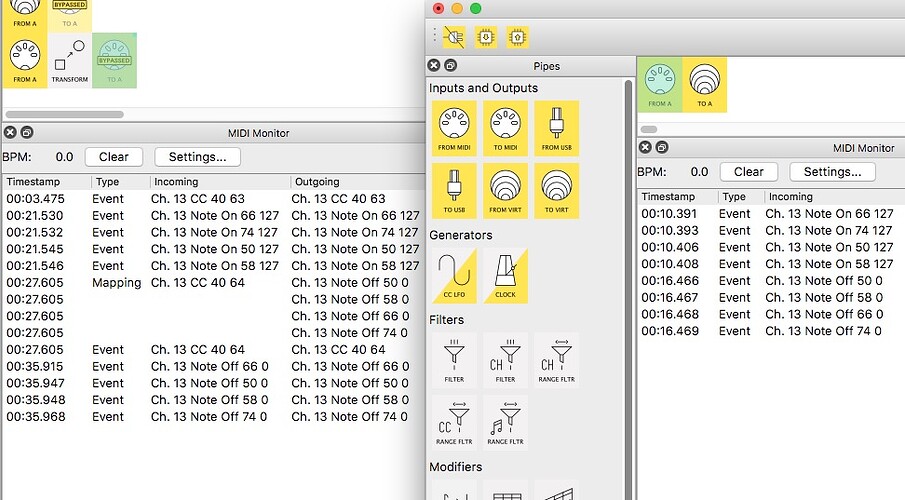This screenshot has height=500, width=905.
Task: Select the yellow bypassed TO A pipe, top row
Action: [x=70, y=15]
